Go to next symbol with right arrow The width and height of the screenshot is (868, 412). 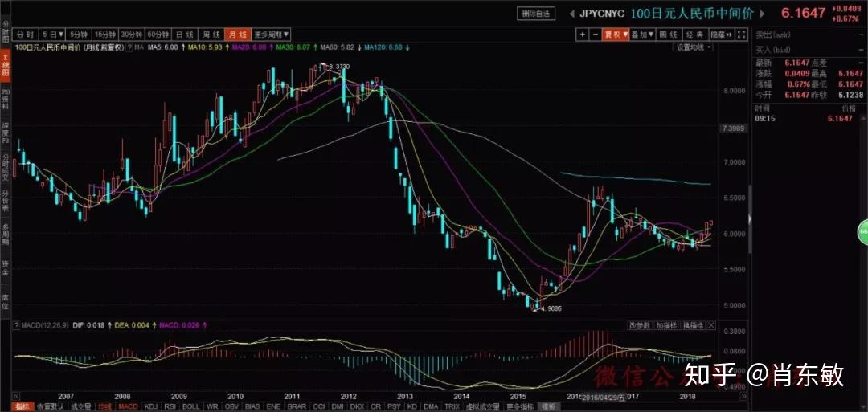pyautogui.click(x=762, y=14)
